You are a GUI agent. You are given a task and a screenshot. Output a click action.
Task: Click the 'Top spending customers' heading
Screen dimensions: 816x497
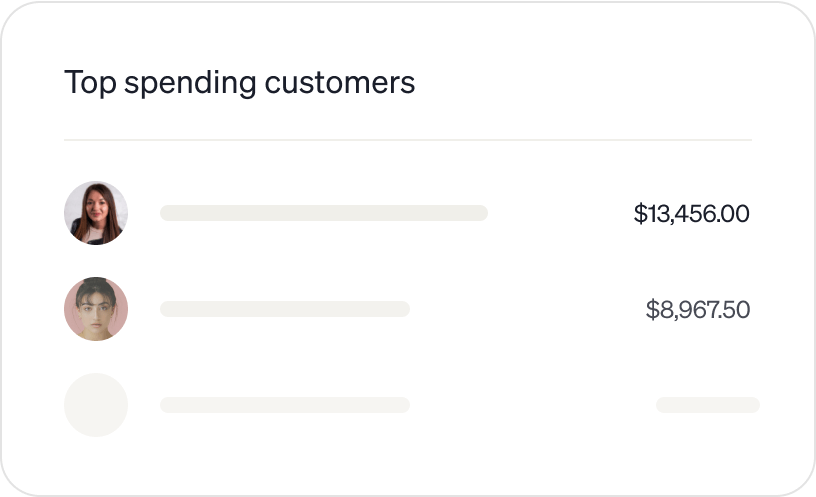(239, 82)
